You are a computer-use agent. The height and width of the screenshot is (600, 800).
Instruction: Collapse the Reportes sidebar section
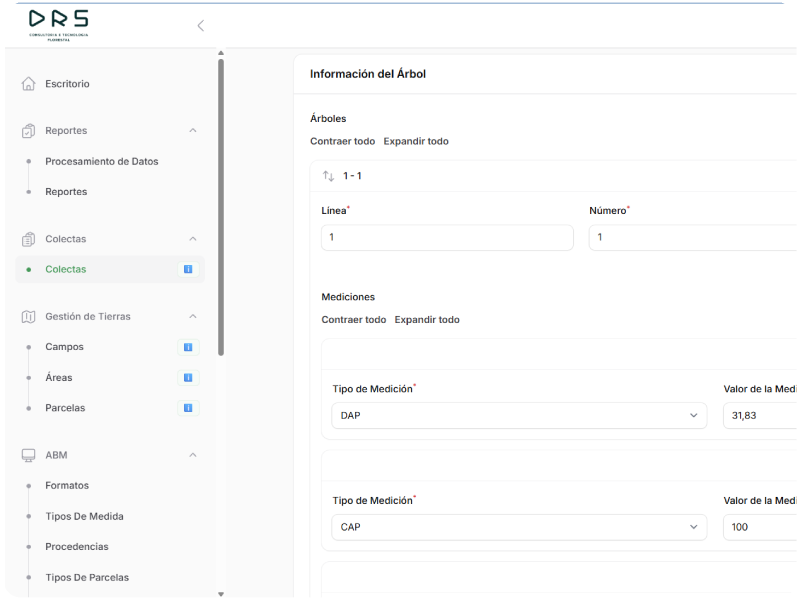click(193, 131)
